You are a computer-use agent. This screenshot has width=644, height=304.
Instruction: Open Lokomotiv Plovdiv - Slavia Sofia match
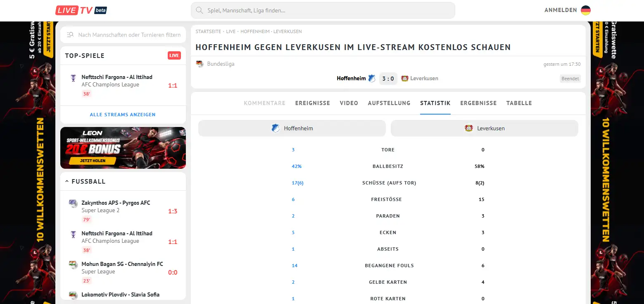[x=123, y=295]
